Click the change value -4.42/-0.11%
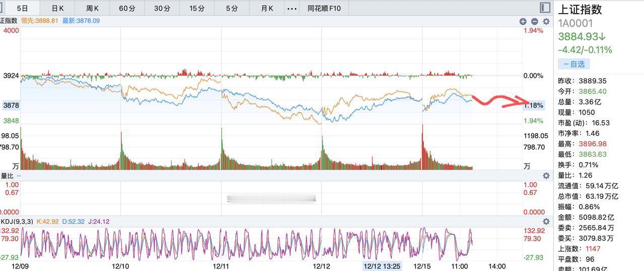 point(585,50)
